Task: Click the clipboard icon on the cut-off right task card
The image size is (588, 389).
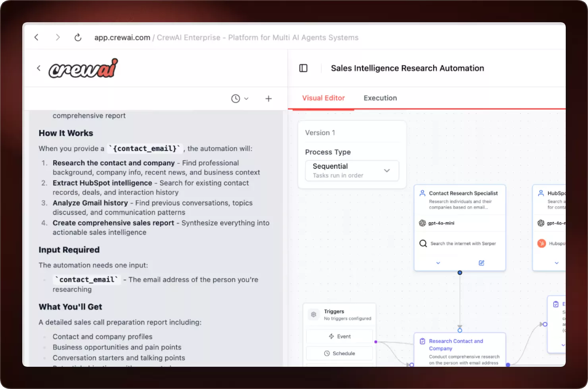Action: (x=556, y=304)
